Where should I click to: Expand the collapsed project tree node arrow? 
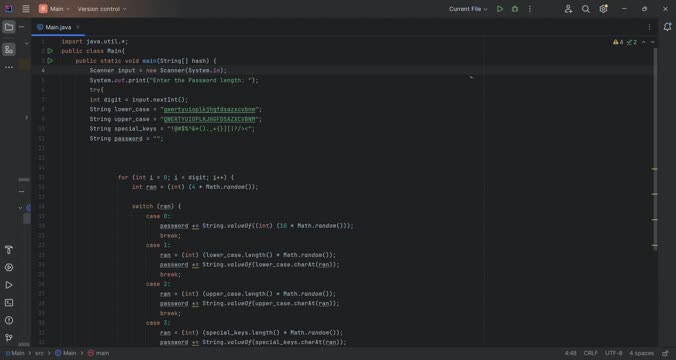(x=26, y=117)
